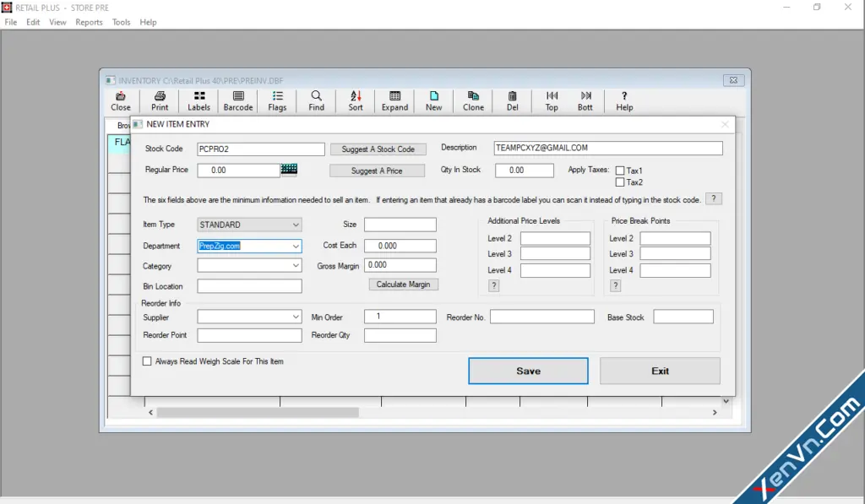Open the Edit menu

(33, 22)
